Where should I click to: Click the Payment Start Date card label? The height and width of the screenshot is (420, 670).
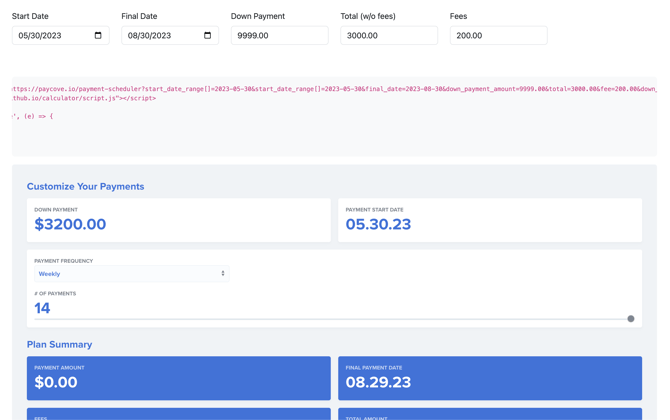374,210
